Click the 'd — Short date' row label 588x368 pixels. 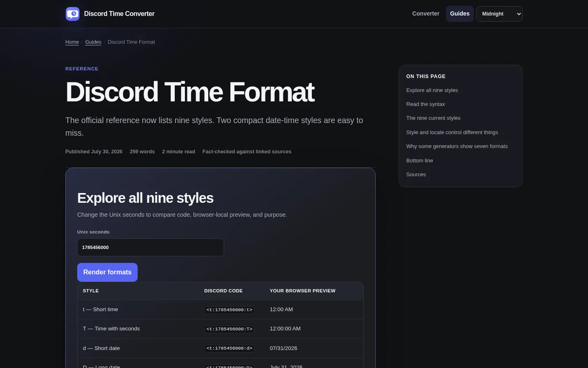(x=101, y=348)
